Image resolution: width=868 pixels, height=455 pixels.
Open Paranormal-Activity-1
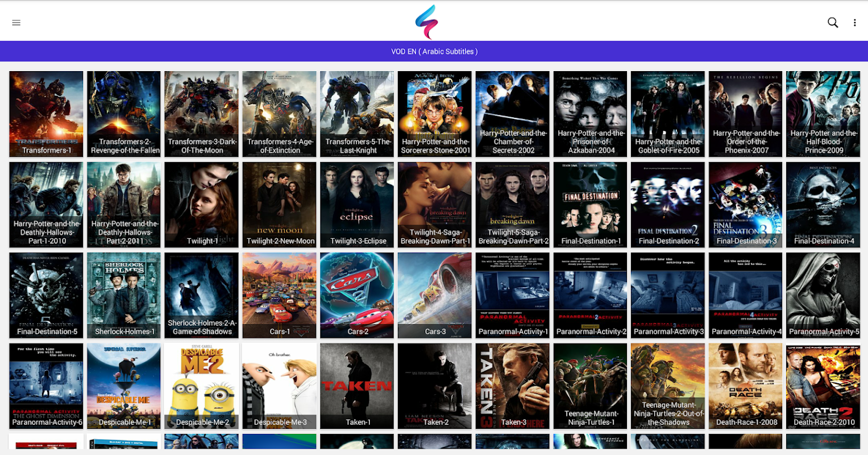click(x=513, y=295)
